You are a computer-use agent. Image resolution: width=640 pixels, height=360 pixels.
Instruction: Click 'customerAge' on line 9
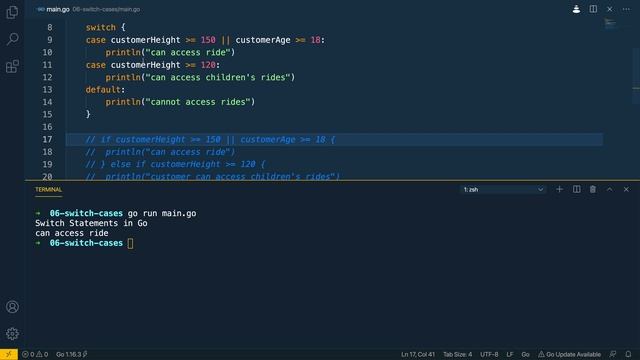[x=263, y=40]
